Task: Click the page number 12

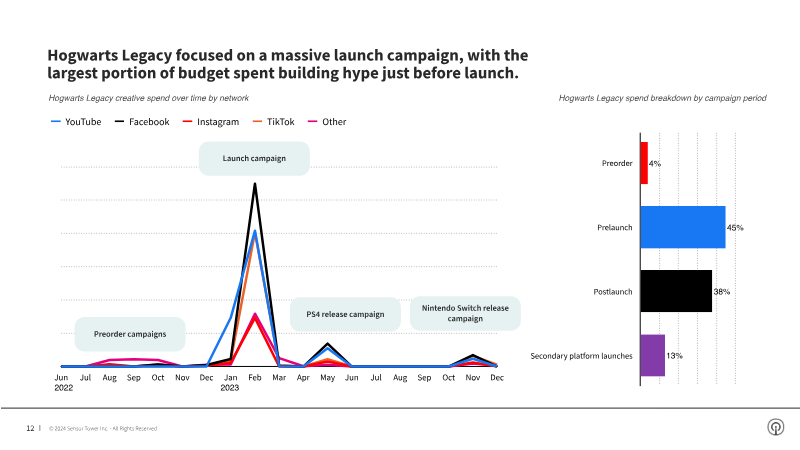Action: click(30, 428)
